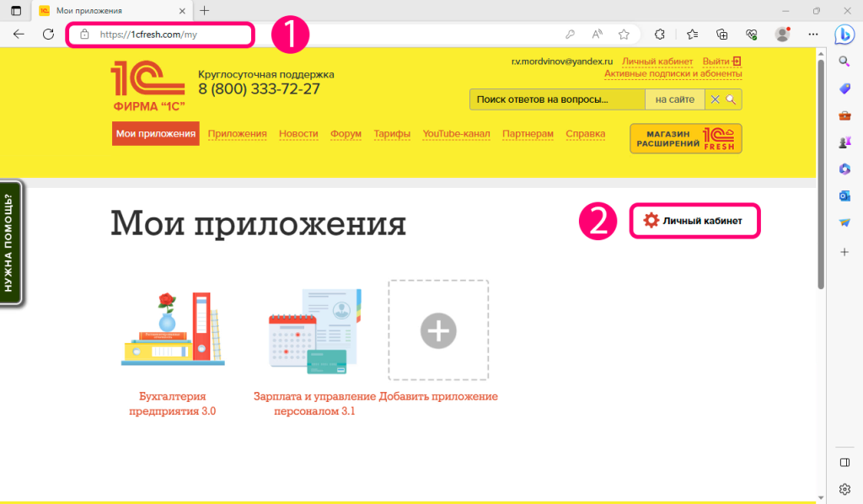
Task: Select the Мои приложения browser tab
Action: click(x=112, y=10)
